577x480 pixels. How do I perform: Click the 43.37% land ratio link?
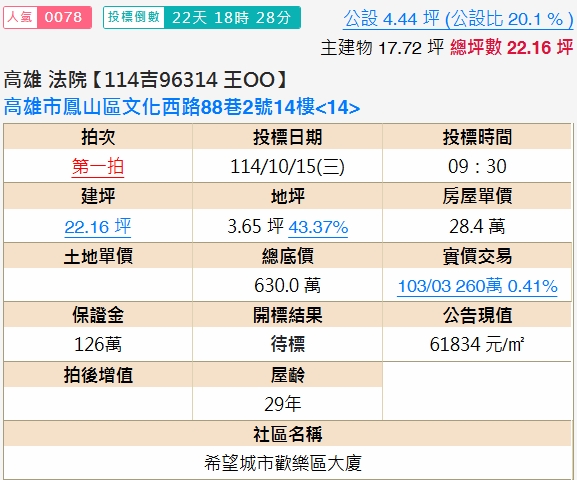click(318, 227)
